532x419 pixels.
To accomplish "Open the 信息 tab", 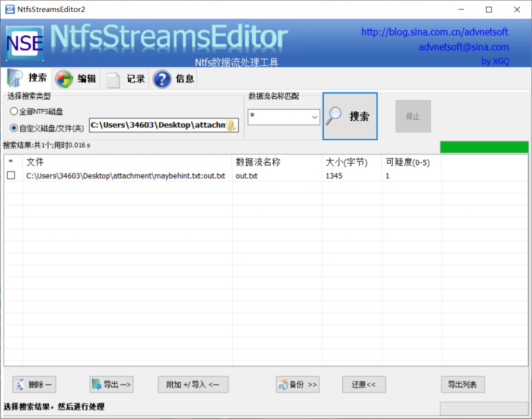I will tap(174, 79).
